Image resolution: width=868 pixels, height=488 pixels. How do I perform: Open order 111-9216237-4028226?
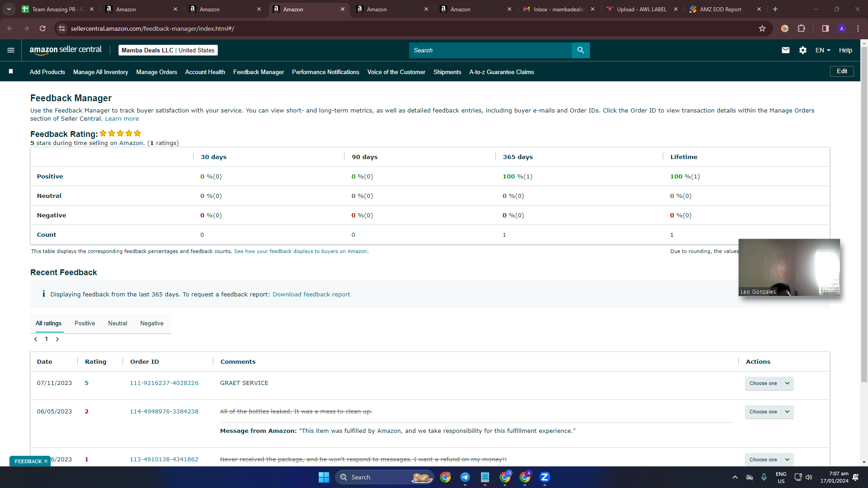point(164,383)
